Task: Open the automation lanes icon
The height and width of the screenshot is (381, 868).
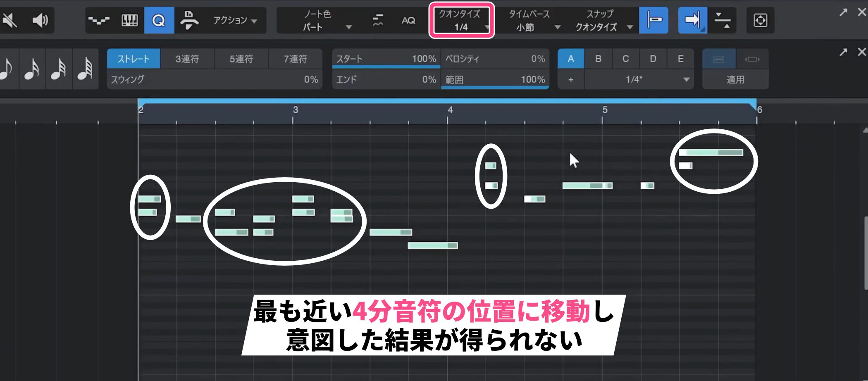Action: [x=99, y=20]
